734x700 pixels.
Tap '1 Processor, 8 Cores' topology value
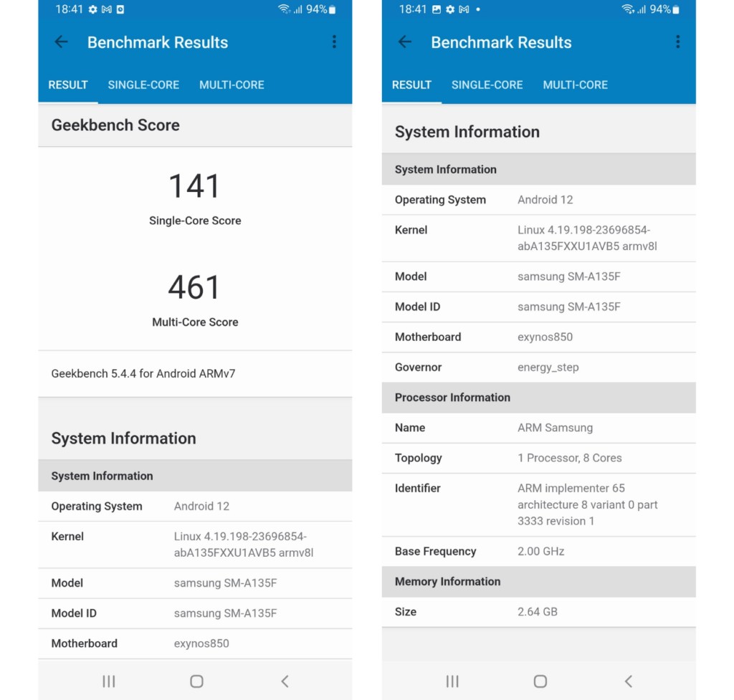click(x=570, y=458)
